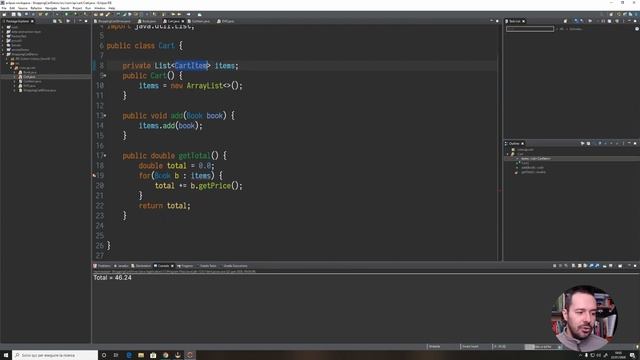Collapse the com.ap.cart package node
Screen dimensions: 640x360
click(11, 68)
